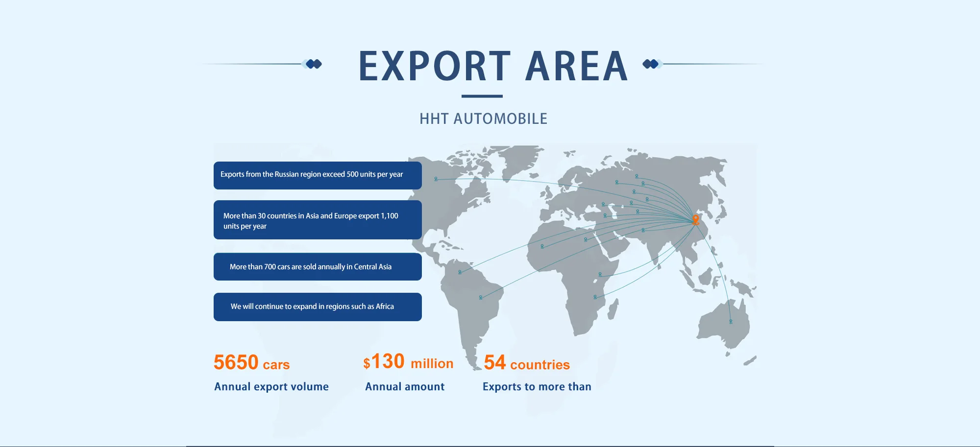
Task: Click the orange location pin on China
Action: click(x=695, y=219)
